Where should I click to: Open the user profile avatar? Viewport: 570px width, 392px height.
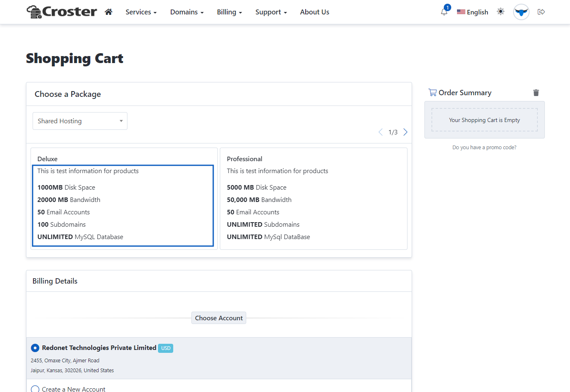point(521,12)
